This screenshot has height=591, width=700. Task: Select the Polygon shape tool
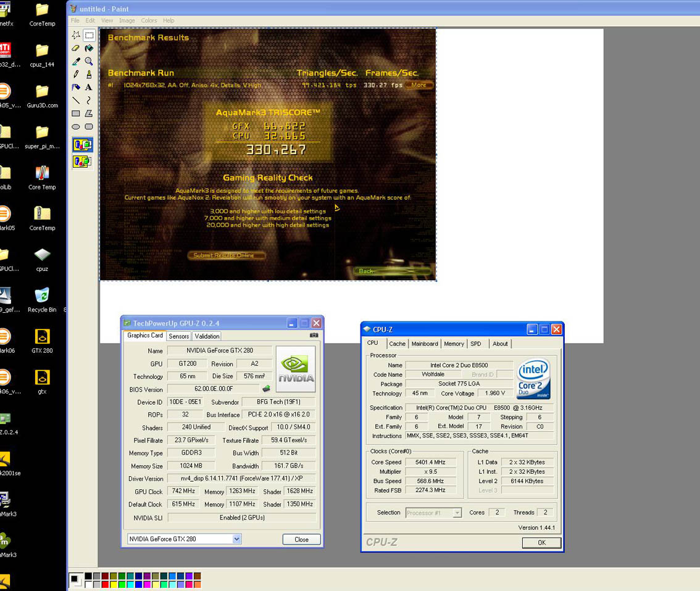click(x=90, y=114)
